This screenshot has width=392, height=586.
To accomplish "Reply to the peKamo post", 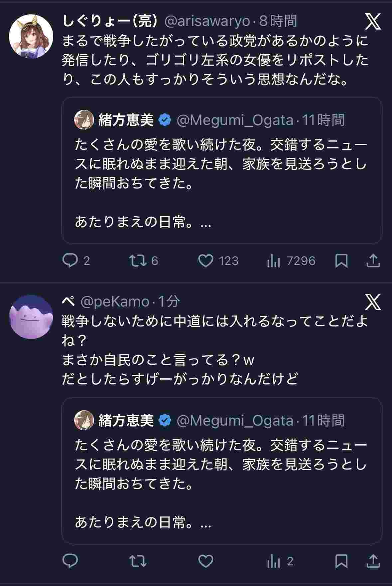I will 70,561.
